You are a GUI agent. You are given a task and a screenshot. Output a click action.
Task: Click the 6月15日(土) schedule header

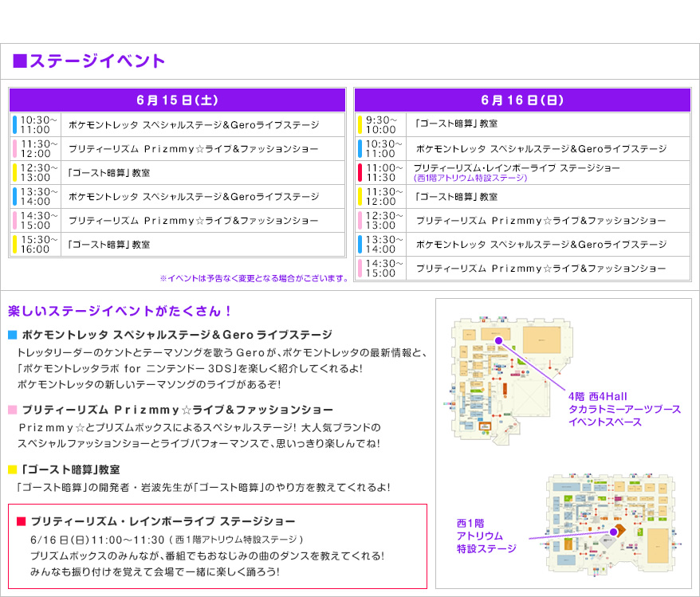click(177, 100)
